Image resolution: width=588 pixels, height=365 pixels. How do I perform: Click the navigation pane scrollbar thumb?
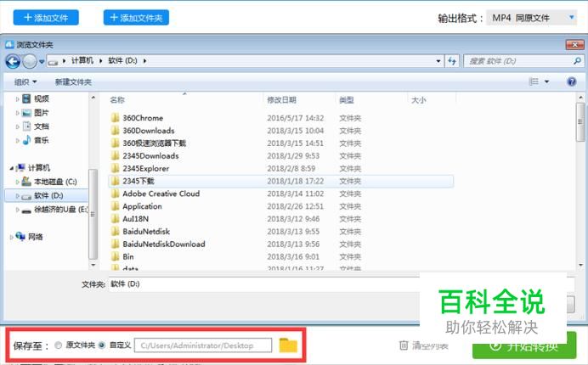pos(93,214)
